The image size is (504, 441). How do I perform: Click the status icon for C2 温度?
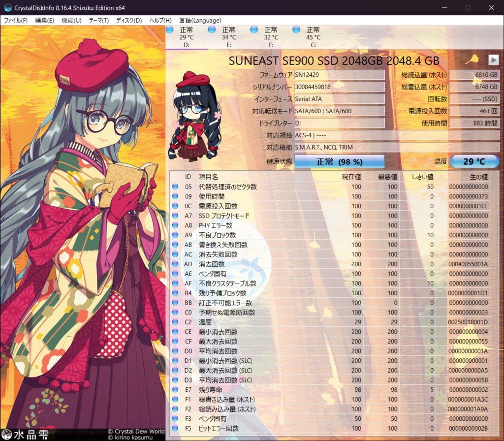175,322
